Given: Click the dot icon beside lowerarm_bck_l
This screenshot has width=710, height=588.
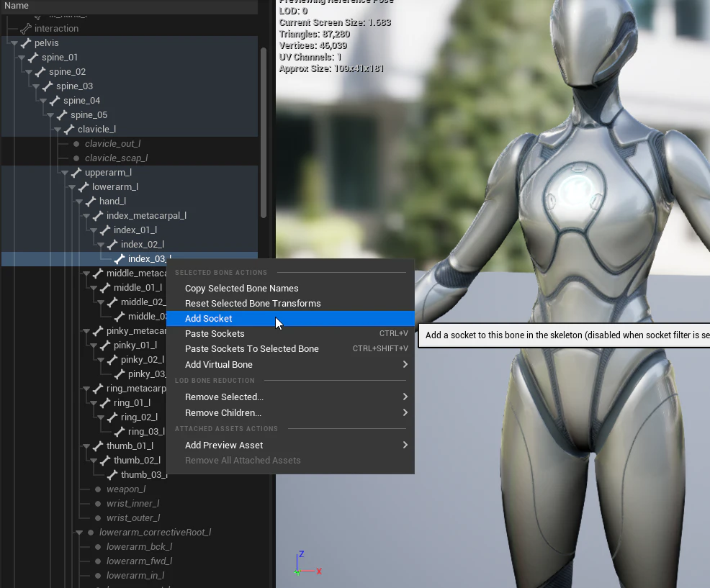Looking at the screenshot, I should tap(98, 547).
